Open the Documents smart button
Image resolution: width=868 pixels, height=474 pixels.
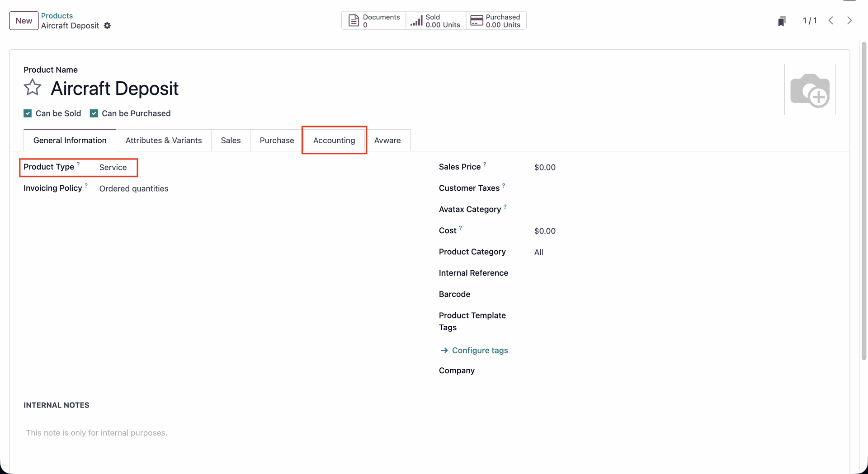coord(373,21)
